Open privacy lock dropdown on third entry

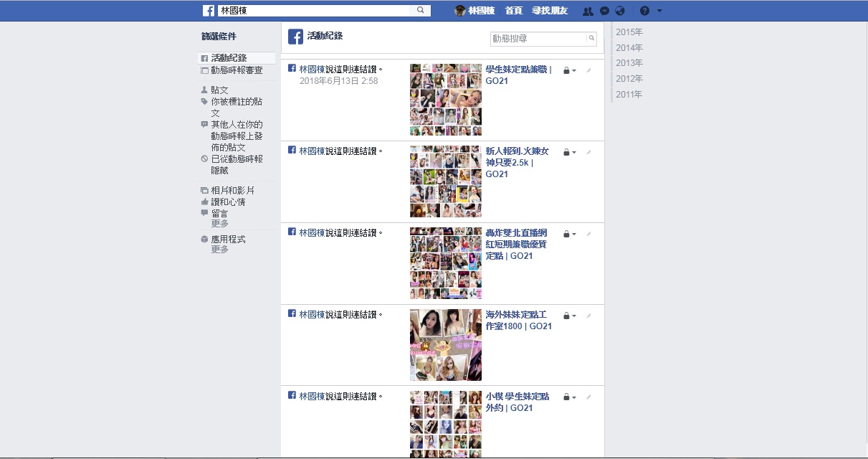tap(569, 235)
